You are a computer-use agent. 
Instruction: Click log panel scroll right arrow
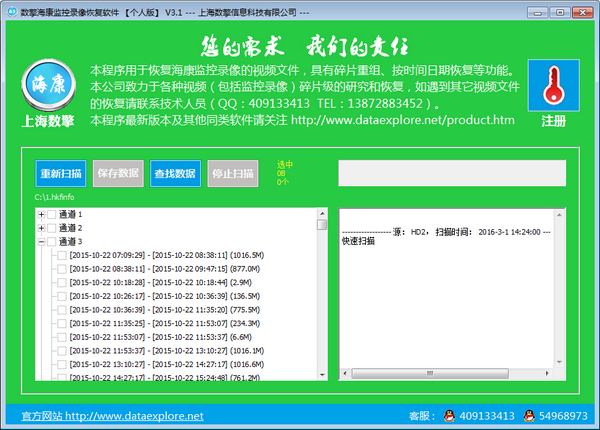[547, 373]
